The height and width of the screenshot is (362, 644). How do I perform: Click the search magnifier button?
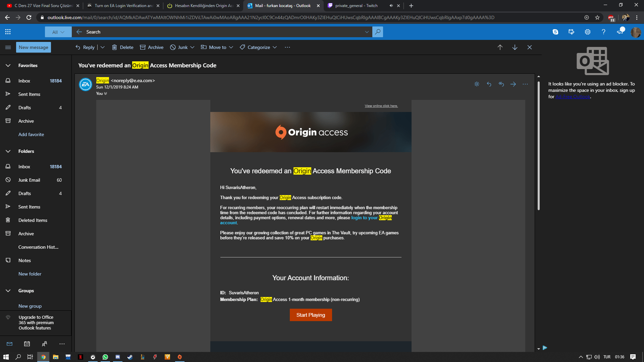tap(378, 32)
